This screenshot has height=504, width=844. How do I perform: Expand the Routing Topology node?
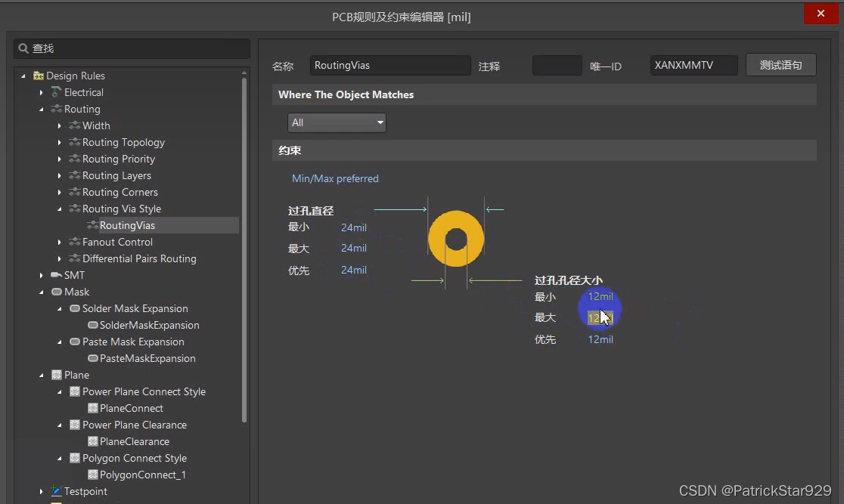pyautogui.click(x=59, y=143)
